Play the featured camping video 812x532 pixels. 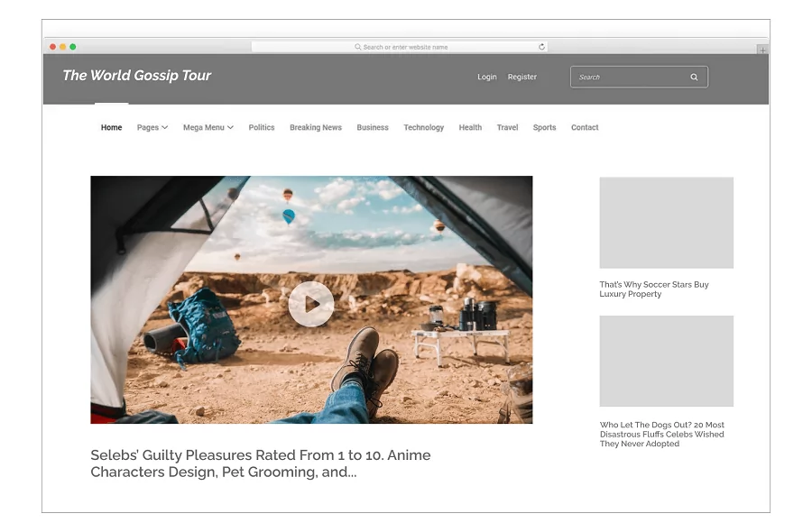pos(311,304)
